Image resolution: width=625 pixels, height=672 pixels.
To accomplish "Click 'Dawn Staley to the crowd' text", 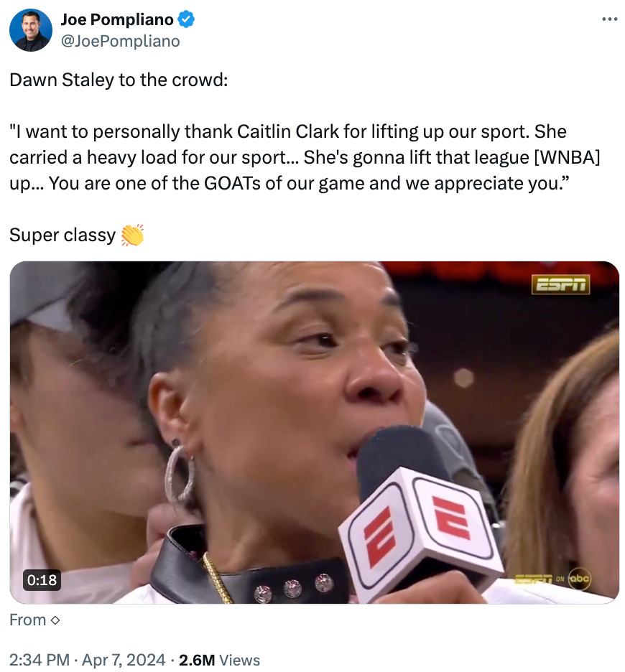I will 119,80.
